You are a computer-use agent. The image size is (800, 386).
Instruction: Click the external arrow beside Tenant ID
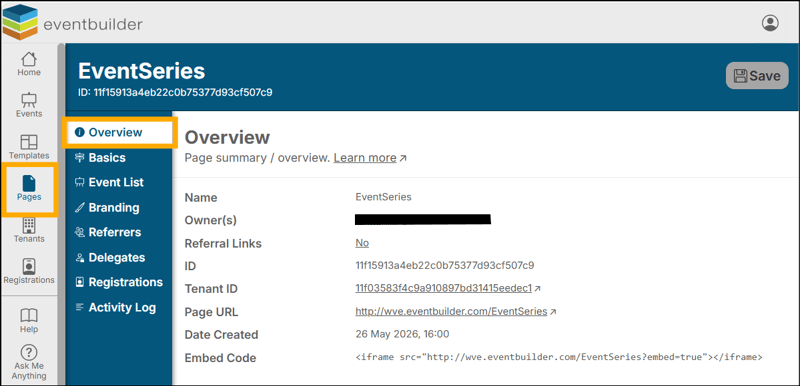click(x=537, y=289)
